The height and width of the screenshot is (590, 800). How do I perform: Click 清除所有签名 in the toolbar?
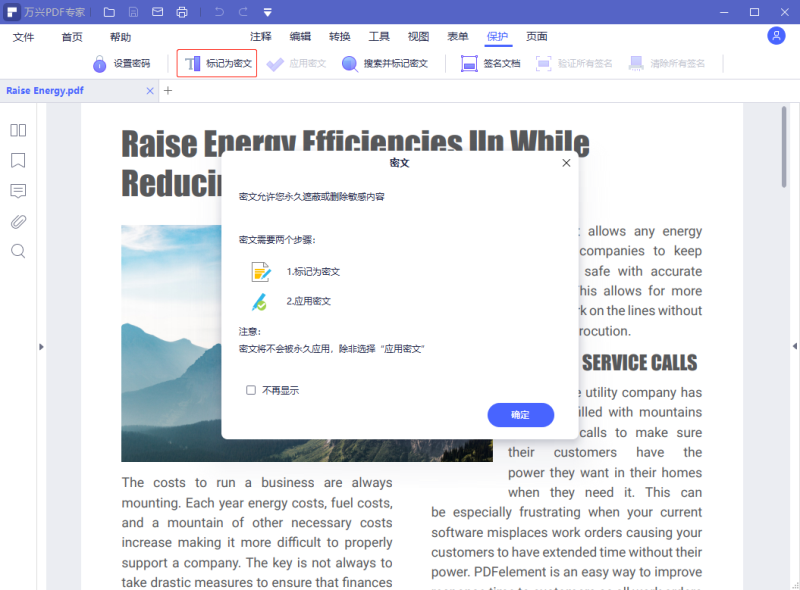pos(667,64)
